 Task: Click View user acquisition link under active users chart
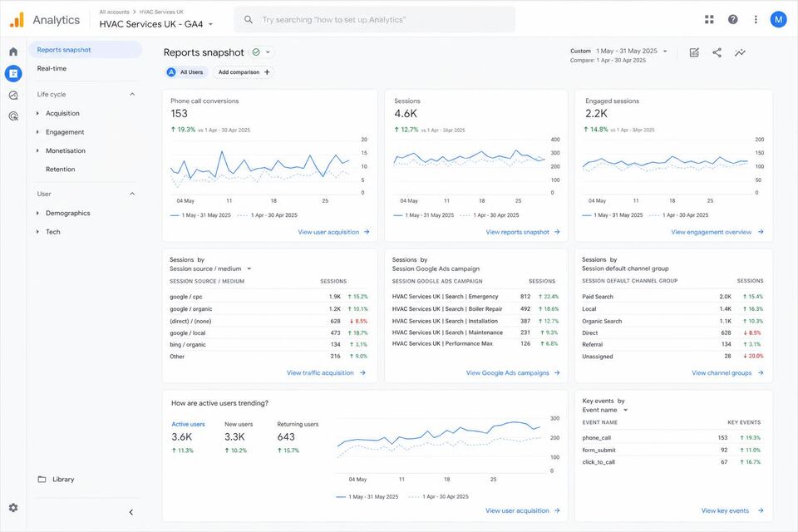coord(523,510)
